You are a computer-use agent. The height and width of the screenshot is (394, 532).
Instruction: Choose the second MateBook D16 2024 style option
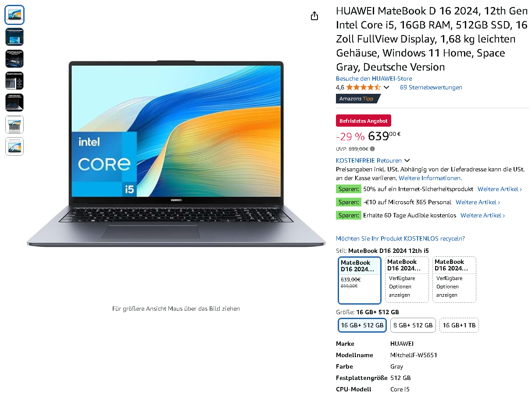click(407, 280)
